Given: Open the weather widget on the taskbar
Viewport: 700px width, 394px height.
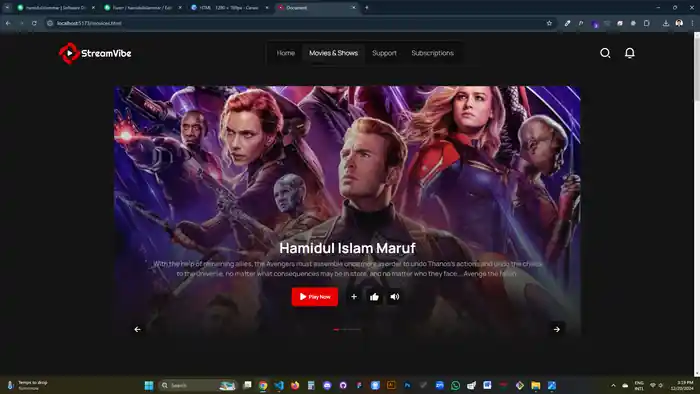Looking at the screenshot, I should [27, 386].
